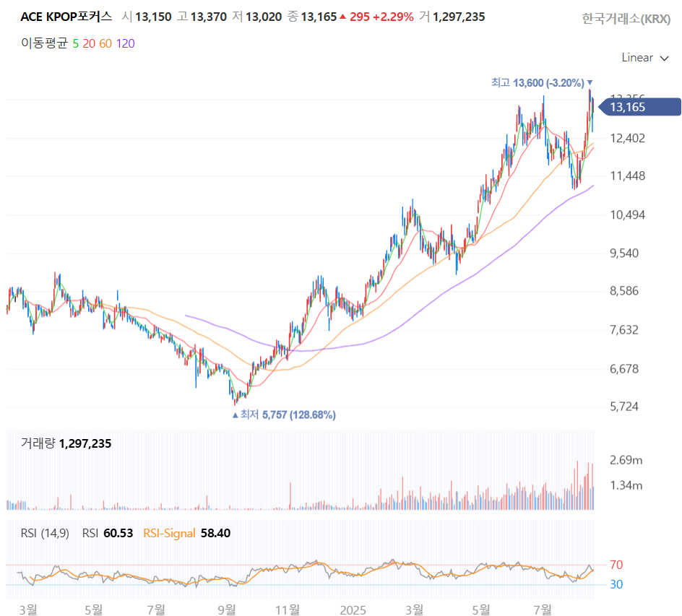Click the 최고 13,600 high marker
Image resolution: width=682 pixels, height=616 pixels.
pos(542,82)
